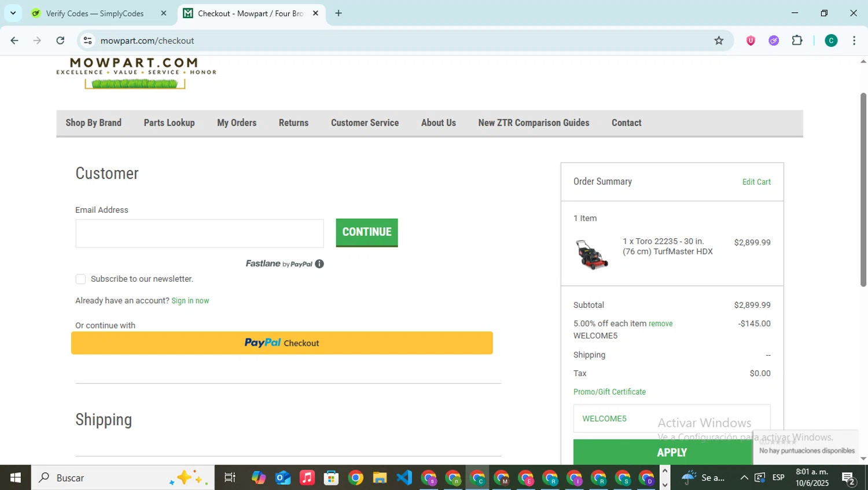Screen dimensions: 868x490
Task: Open the ESP language selector
Action: 778,478
